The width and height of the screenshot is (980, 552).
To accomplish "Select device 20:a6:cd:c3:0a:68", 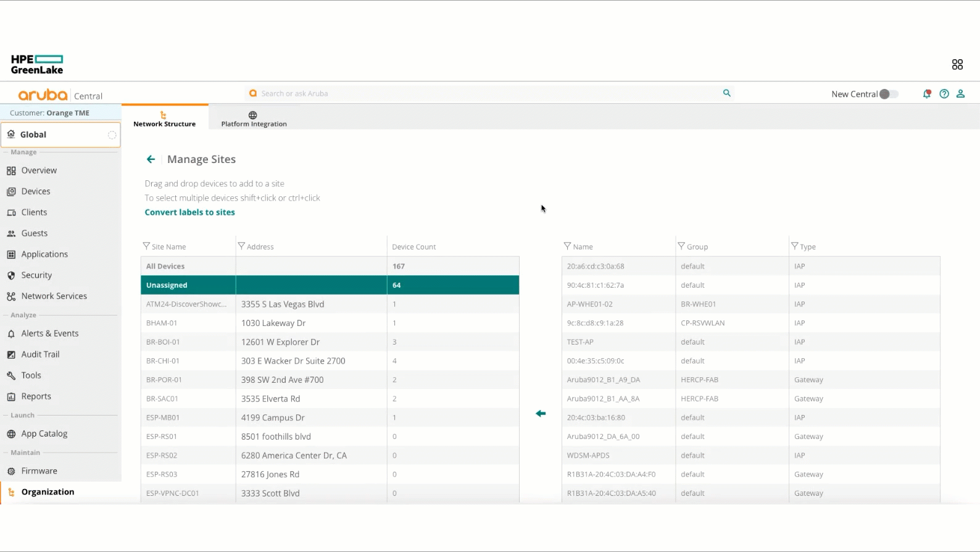I will (751, 266).
